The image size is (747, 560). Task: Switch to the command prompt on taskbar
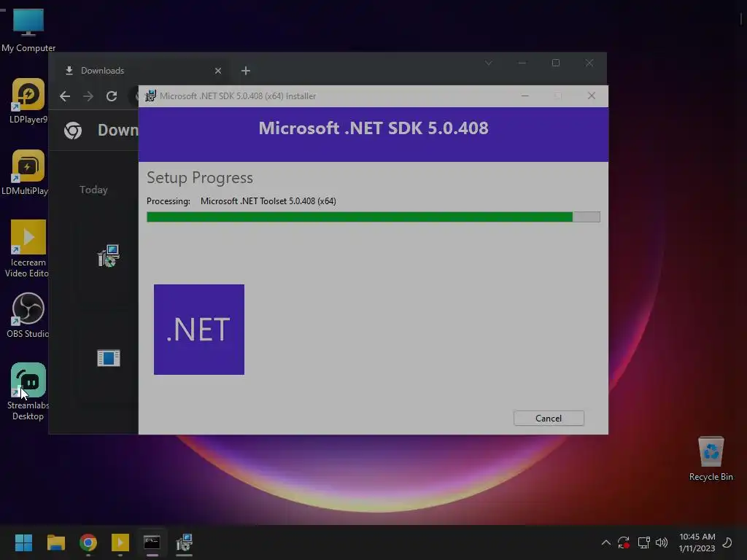152,542
